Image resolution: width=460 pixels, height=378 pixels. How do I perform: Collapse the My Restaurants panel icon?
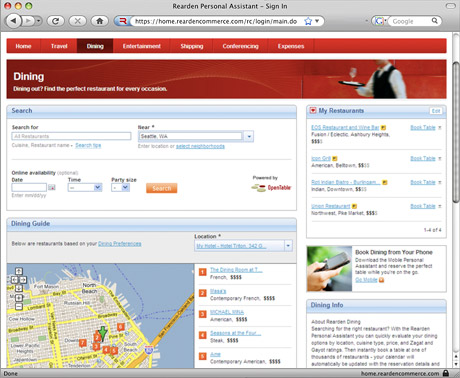pyautogui.click(x=313, y=110)
